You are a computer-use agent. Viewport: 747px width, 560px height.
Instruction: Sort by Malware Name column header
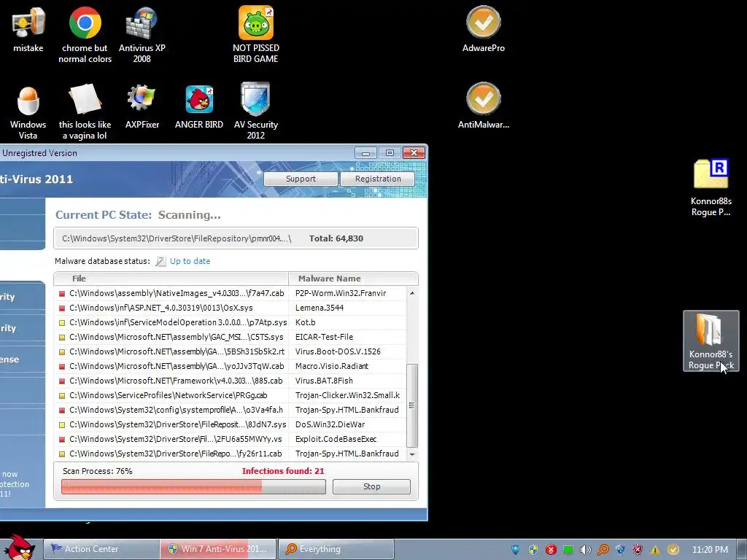tap(353, 279)
